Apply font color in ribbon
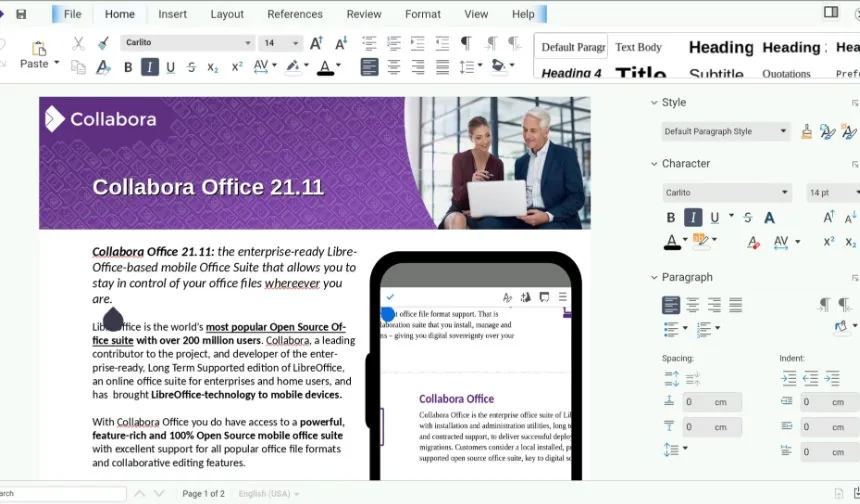This screenshot has width=860, height=504. tap(325, 67)
